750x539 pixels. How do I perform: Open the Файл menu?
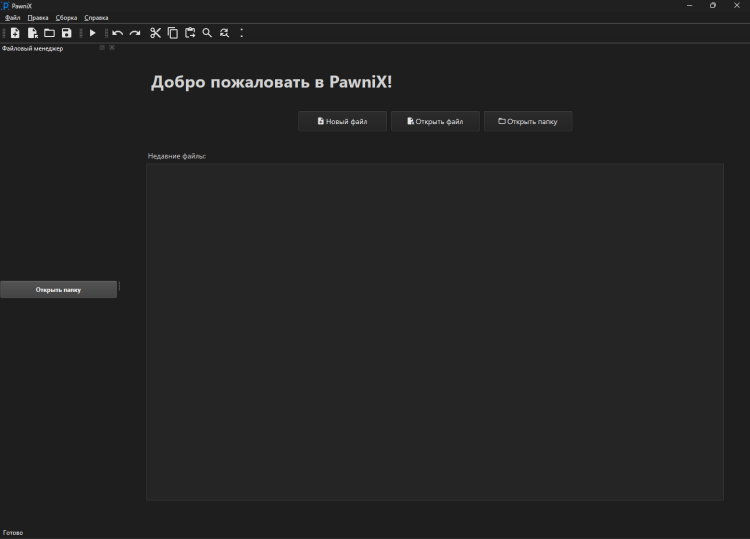[x=12, y=17]
